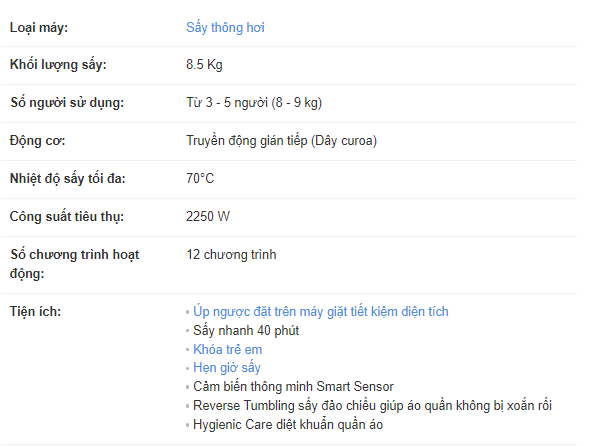Viewport: 594px width, 446px height.
Task: Select the 70°C temperature value
Action: 200,178
